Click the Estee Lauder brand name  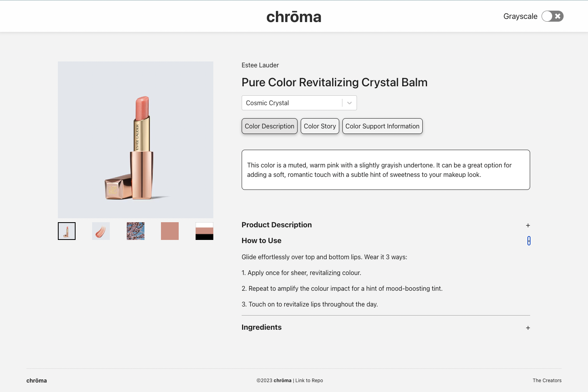tap(260, 65)
